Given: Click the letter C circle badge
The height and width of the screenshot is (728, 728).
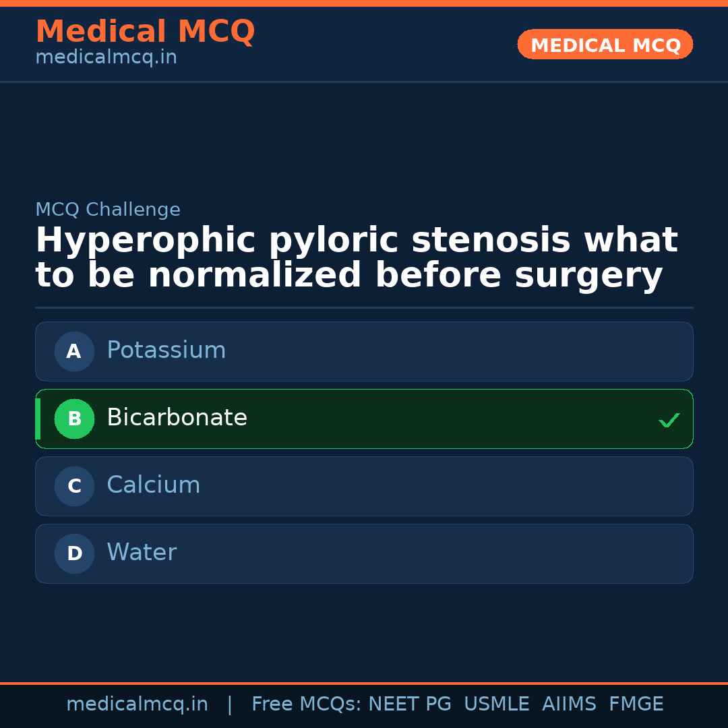Looking at the screenshot, I should point(74,486).
